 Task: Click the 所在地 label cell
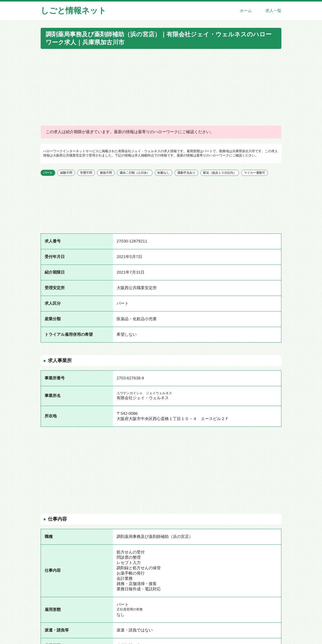(x=77, y=416)
